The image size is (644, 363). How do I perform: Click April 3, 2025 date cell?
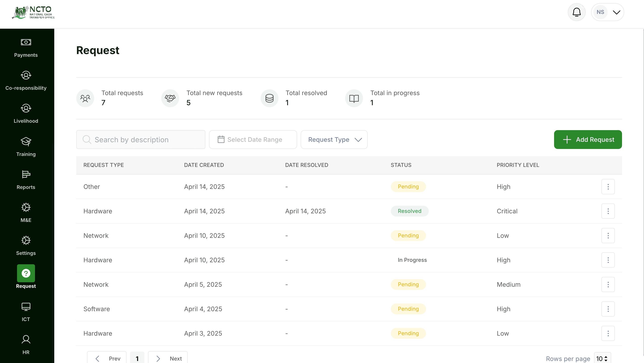203,333
